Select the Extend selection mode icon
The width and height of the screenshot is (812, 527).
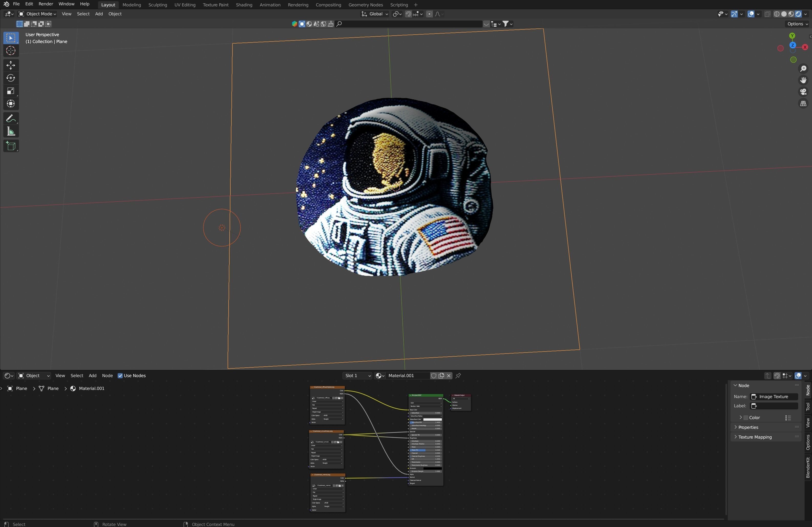pos(27,24)
